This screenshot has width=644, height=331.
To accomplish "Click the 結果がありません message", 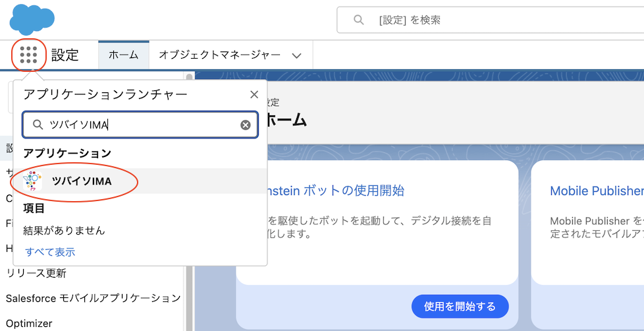I will (64, 231).
